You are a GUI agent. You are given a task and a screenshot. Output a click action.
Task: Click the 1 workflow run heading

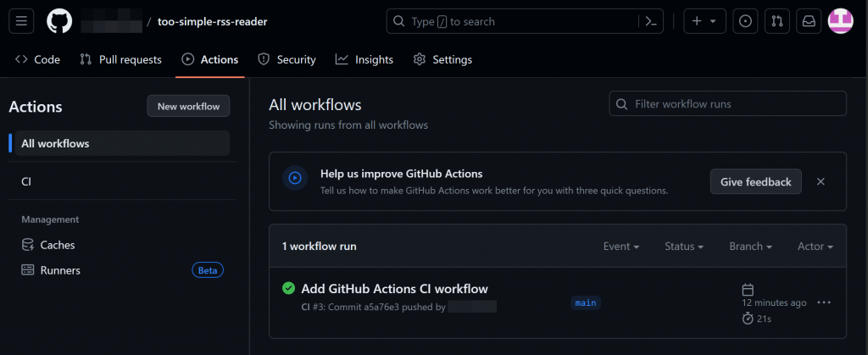point(319,246)
